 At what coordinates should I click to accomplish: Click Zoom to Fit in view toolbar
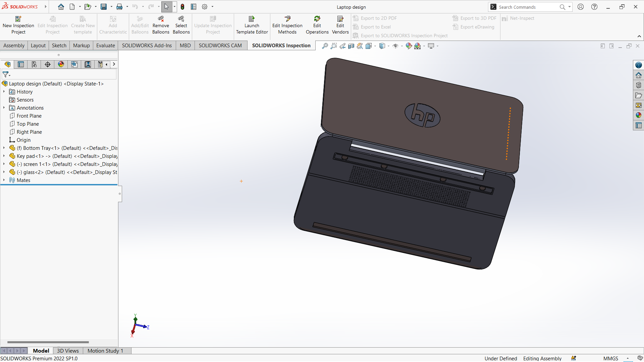pyautogui.click(x=325, y=46)
